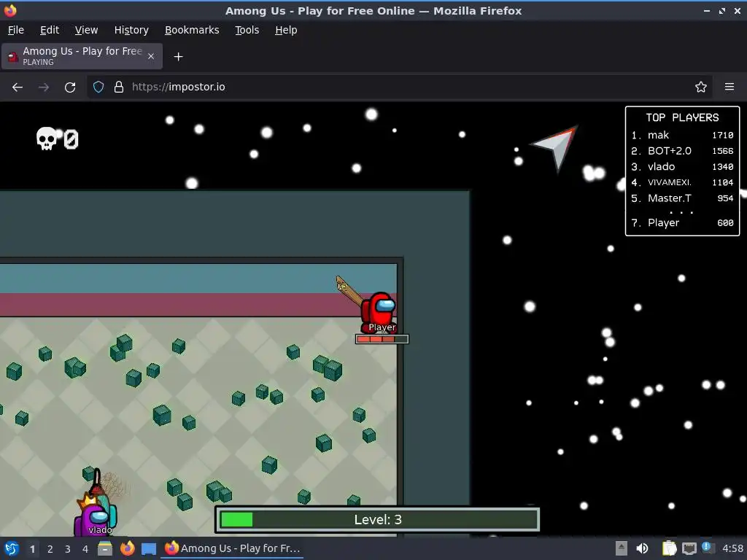Close the Among Us tab
The height and width of the screenshot is (560, 747).
(150, 56)
